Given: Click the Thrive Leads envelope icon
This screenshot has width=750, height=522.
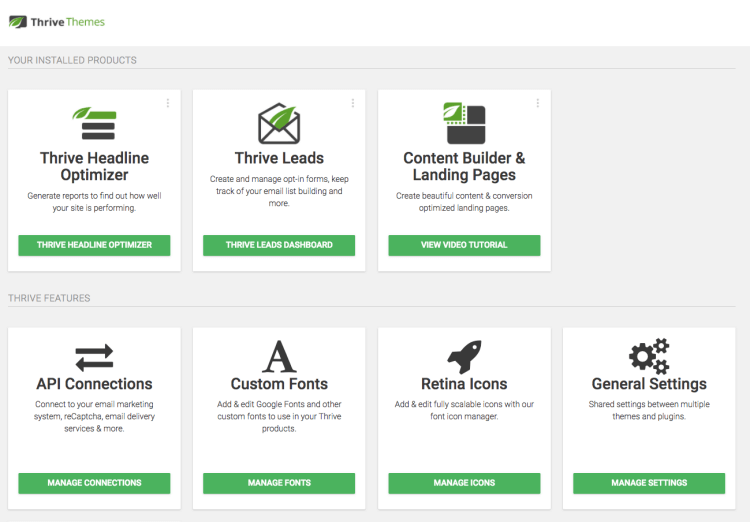Looking at the screenshot, I should [x=279, y=123].
